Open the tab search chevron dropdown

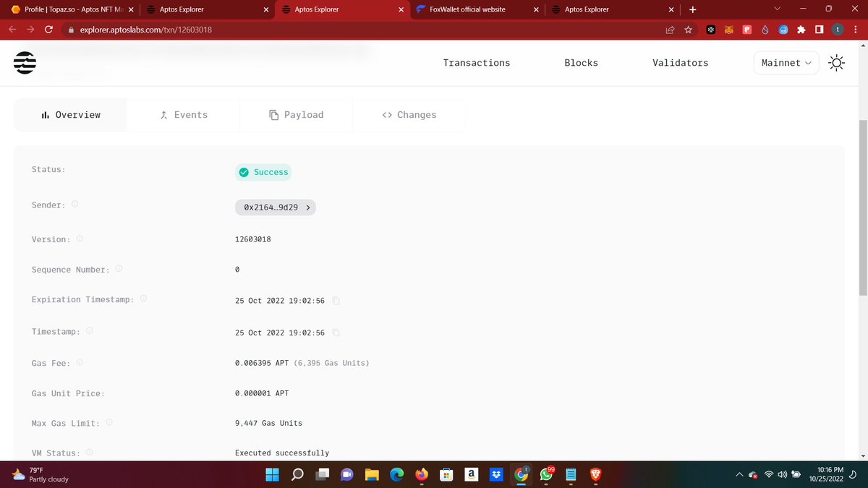(x=778, y=9)
